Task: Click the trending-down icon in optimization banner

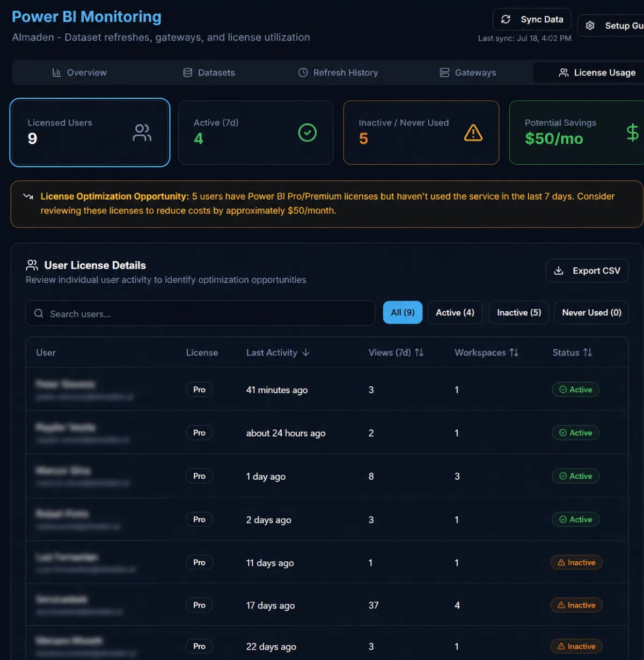Action: tap(28, 196)
